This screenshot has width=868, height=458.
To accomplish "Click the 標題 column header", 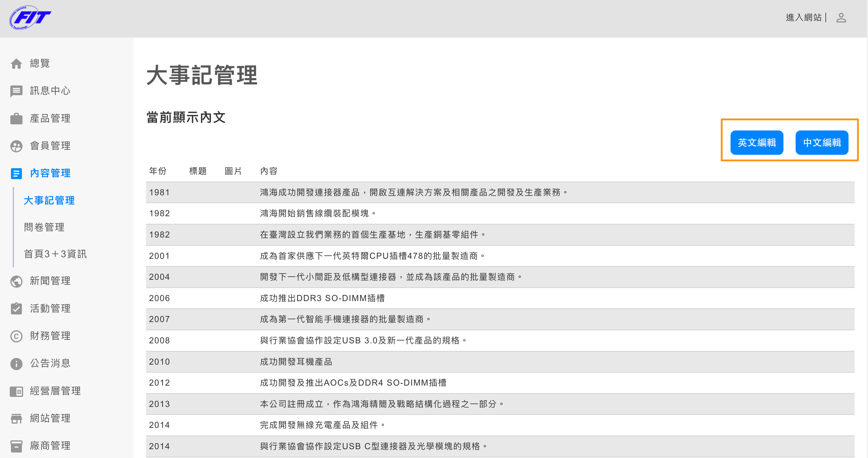I will pos(198,171).
